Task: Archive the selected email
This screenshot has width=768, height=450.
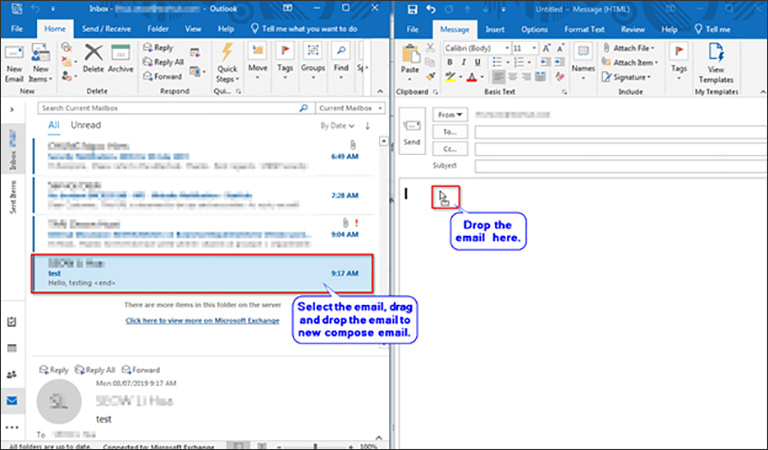Action: [x=120, y=58]
